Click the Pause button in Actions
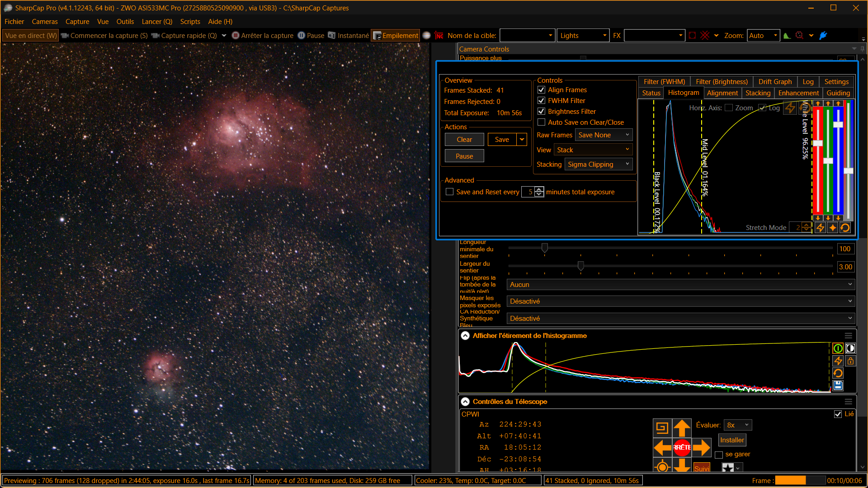868x488 pixels. (x=464, y=156)
